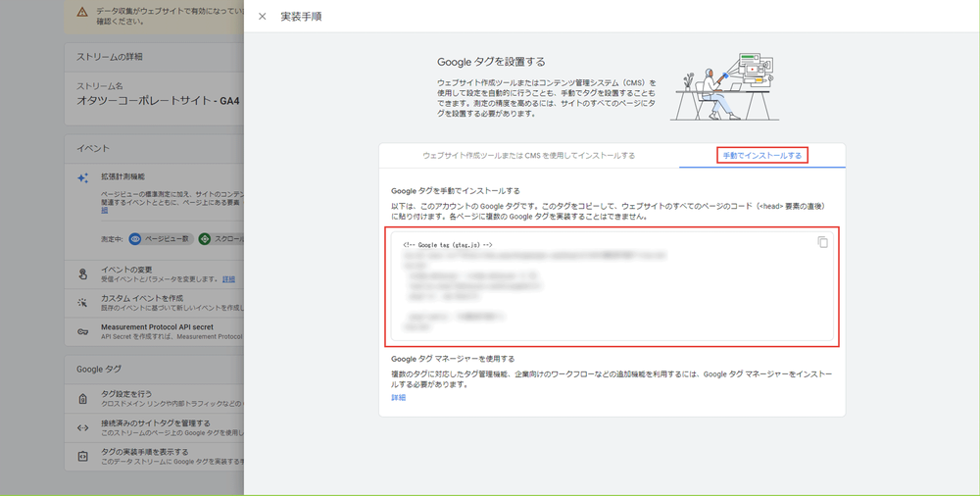This screenshot has height=496, width=980.
Task: Open Measurement Protocol API secret row
Action: pos(155,331)
